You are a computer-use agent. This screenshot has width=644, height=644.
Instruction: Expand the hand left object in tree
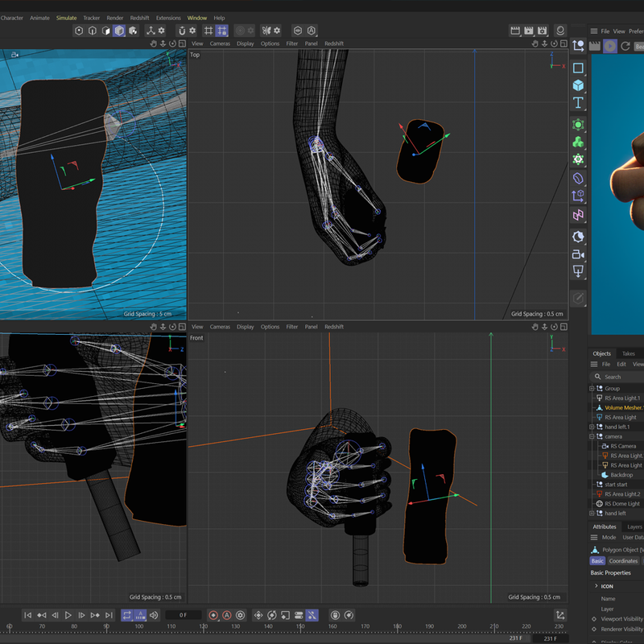(592, 514)
